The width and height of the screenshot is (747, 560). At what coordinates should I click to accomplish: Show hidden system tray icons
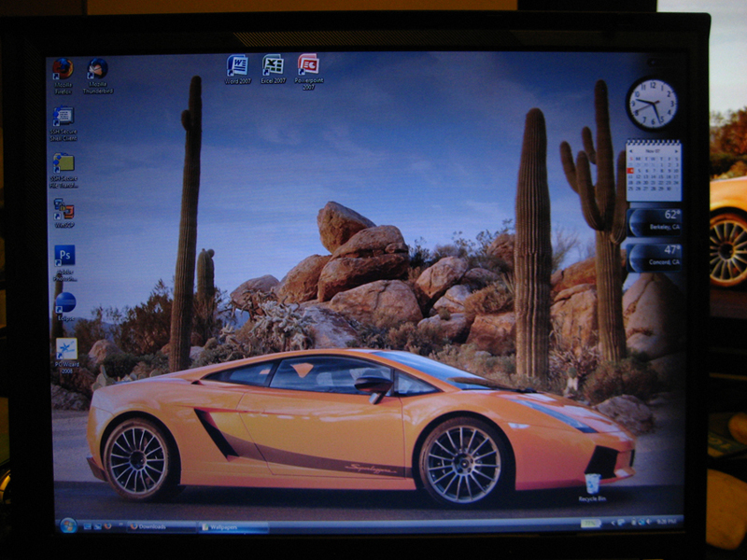click(613, 523)
